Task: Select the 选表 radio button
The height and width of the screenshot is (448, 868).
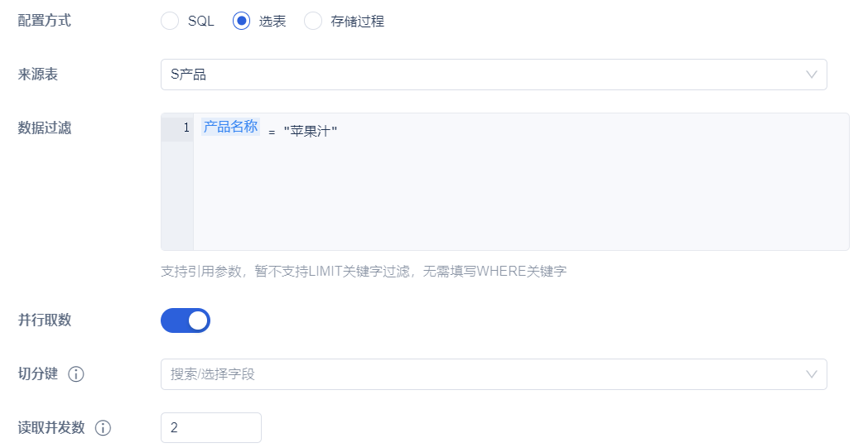Action: tap(241, 21)
